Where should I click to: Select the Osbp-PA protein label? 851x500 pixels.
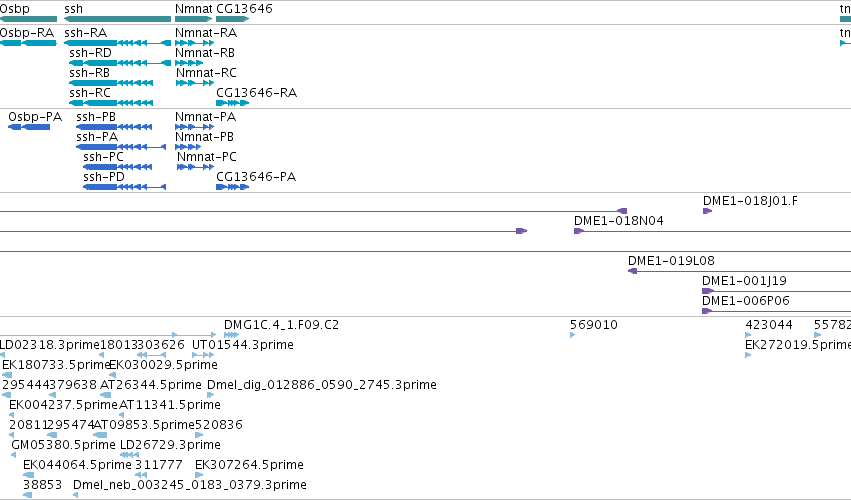click(x=35, y=117)
